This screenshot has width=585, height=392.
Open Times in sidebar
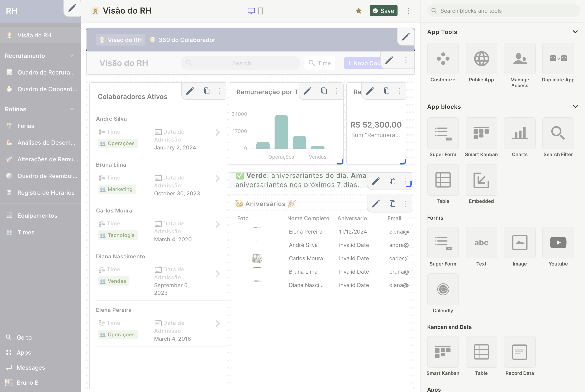pyautogui.click(x=40, y=232)
